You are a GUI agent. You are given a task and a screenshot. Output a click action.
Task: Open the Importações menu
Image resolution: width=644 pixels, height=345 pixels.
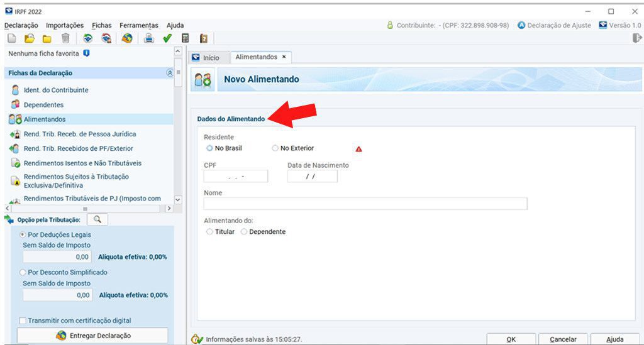[x=65, y=25]
